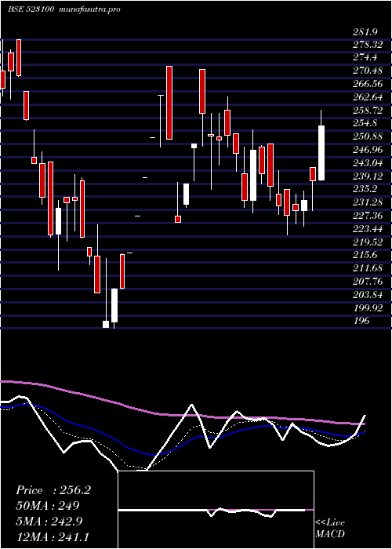Select the 281.9 price axis label

click(365, 32)
